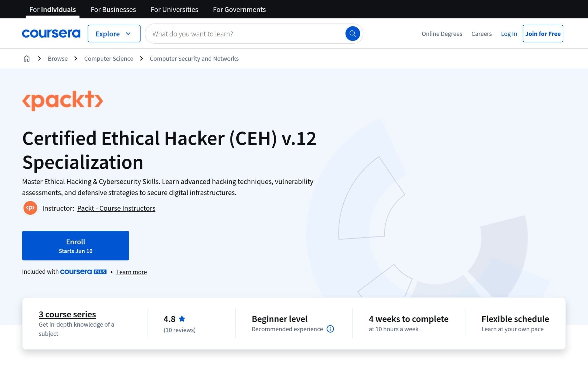Click Computer Science breadcrumb

[109, 59]
